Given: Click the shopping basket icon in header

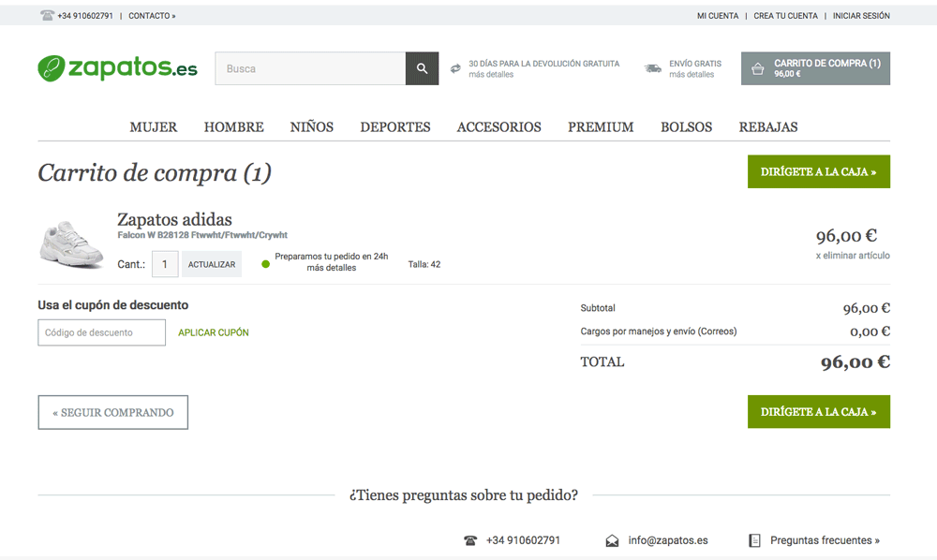Looking at the screenshot, I should [758, 68].
